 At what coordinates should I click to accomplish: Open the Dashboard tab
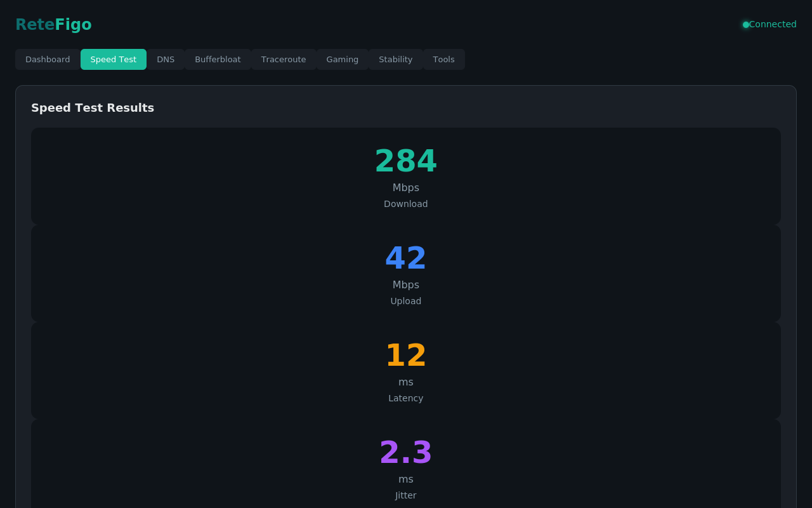[x=48, y=59]
